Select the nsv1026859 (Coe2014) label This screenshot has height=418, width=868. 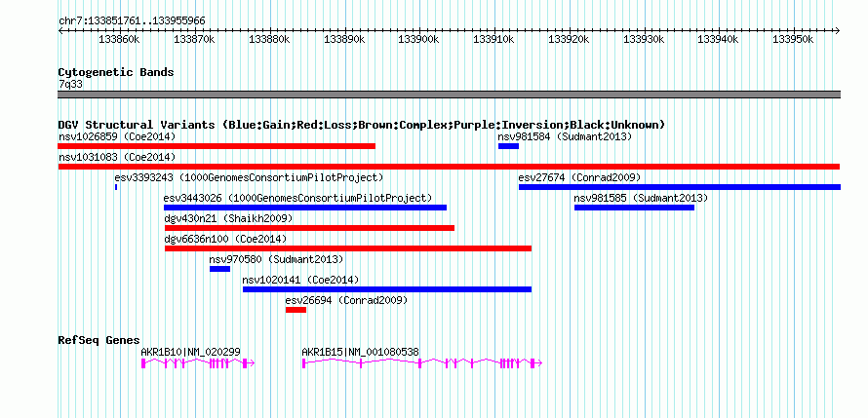pos(117,136)
